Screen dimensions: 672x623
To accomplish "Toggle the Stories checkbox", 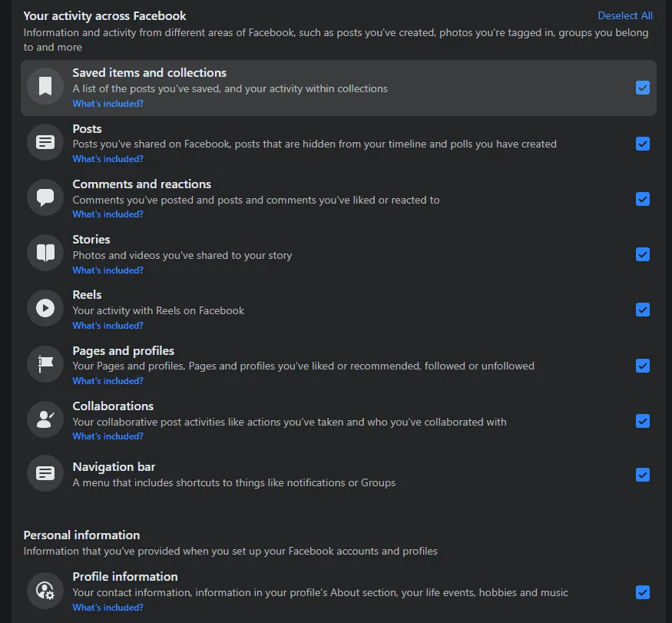I will coord(642,254).
